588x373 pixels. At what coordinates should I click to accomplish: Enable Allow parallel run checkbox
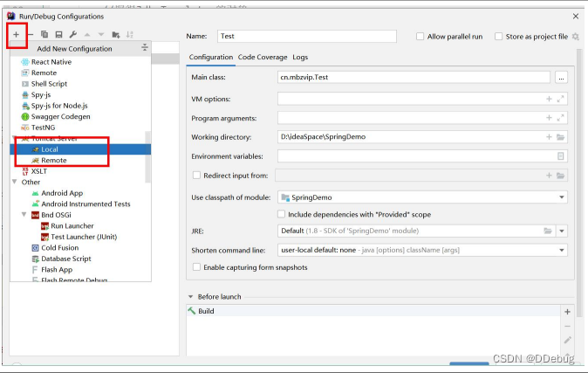(x=420, y=37)
